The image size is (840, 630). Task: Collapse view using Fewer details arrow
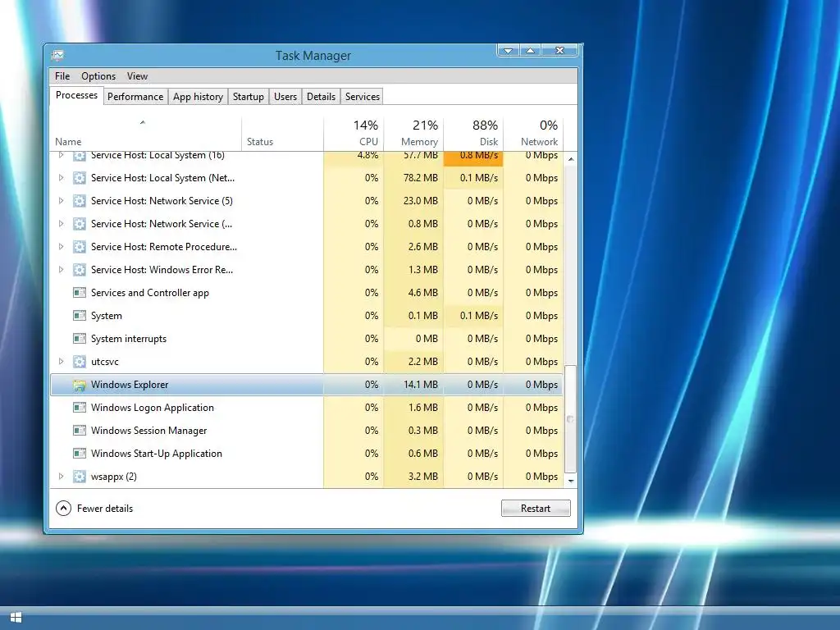pyautogui.click(x=63, y=509)
